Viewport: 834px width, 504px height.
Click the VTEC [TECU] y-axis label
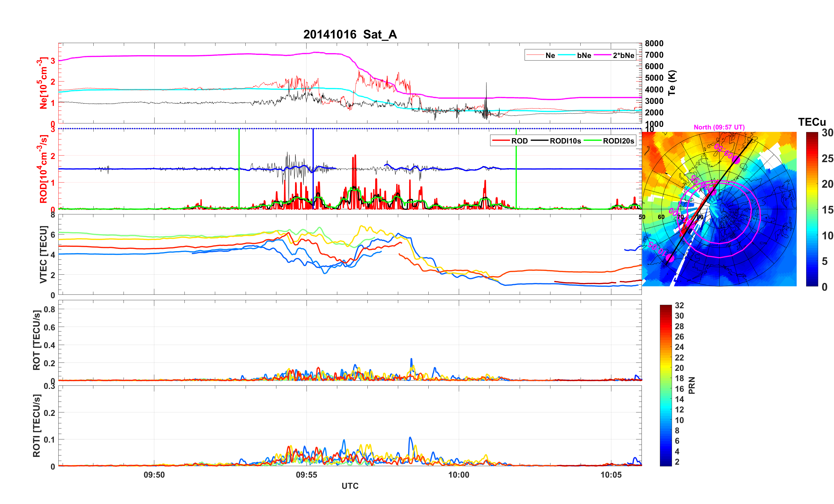tap(43, 254)
